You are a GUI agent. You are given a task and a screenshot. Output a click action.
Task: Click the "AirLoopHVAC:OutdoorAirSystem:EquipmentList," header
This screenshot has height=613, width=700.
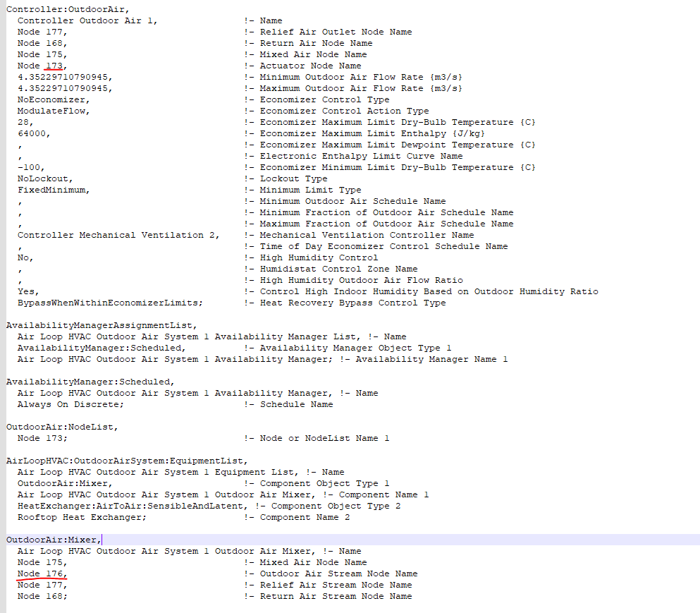(x=127, y=461)
